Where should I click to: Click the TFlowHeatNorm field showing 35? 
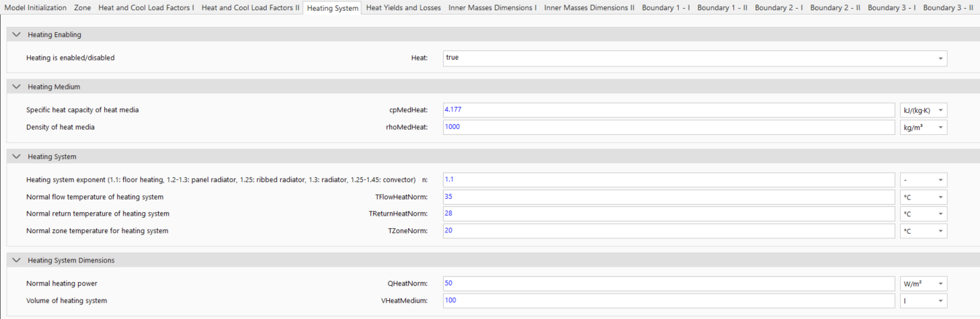(669, 197)
